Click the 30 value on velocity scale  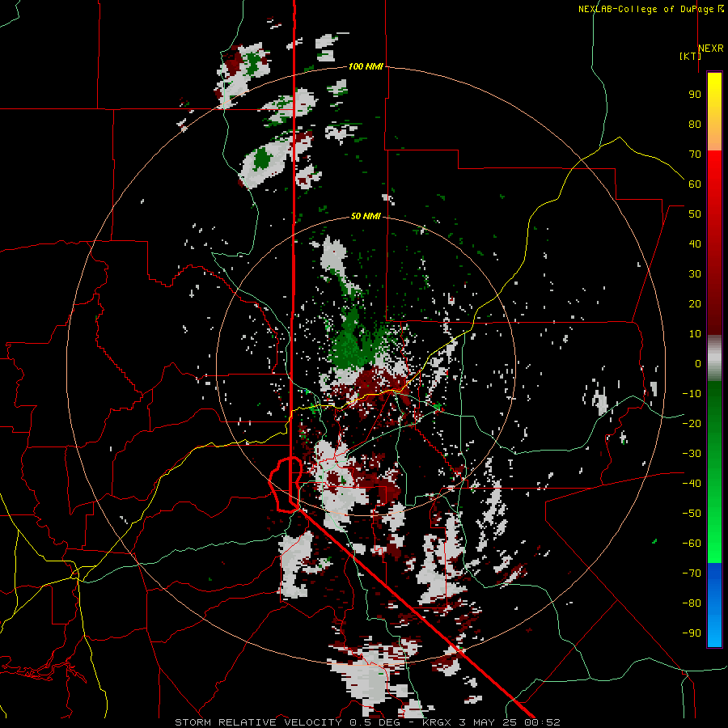coord(695,274)
